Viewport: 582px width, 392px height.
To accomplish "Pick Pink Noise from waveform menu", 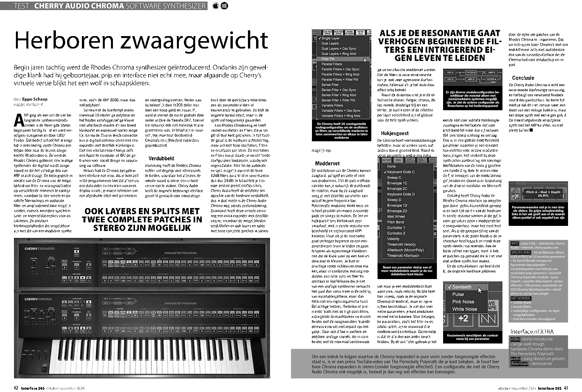I will point(463,302).
